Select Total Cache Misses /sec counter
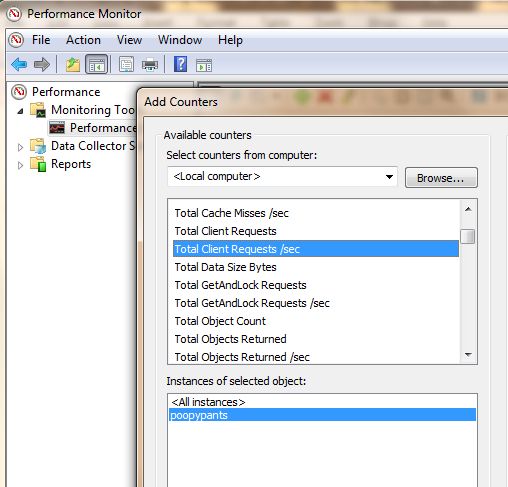Screen dimensions: 508x487 pos(316,213)
